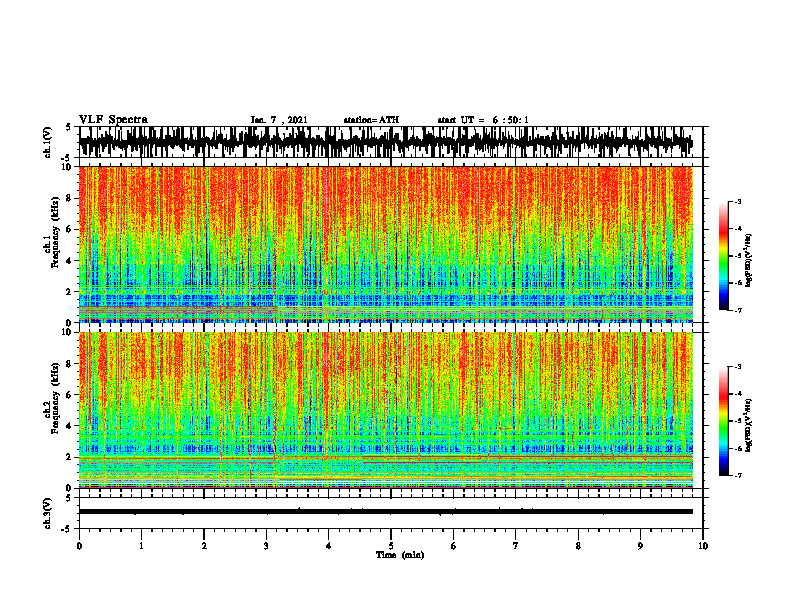Click the "station=ATH" header text

click(x=371, y=120)
